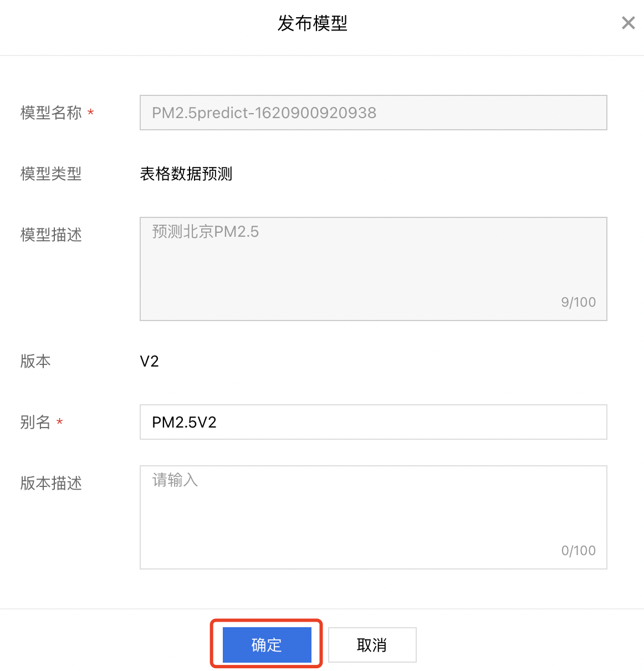The image size is (644, 671).
Task: Click the 模型名称 label
Action: [x=51, y=113]
